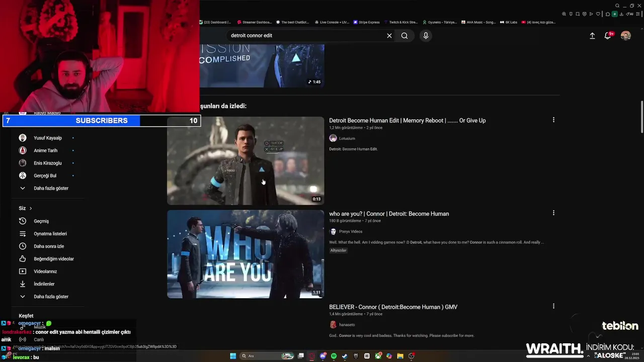The image size is (644, 362).
Task: Open the '(4) isveç kızı güze...' bookmark
Action: 539,22
